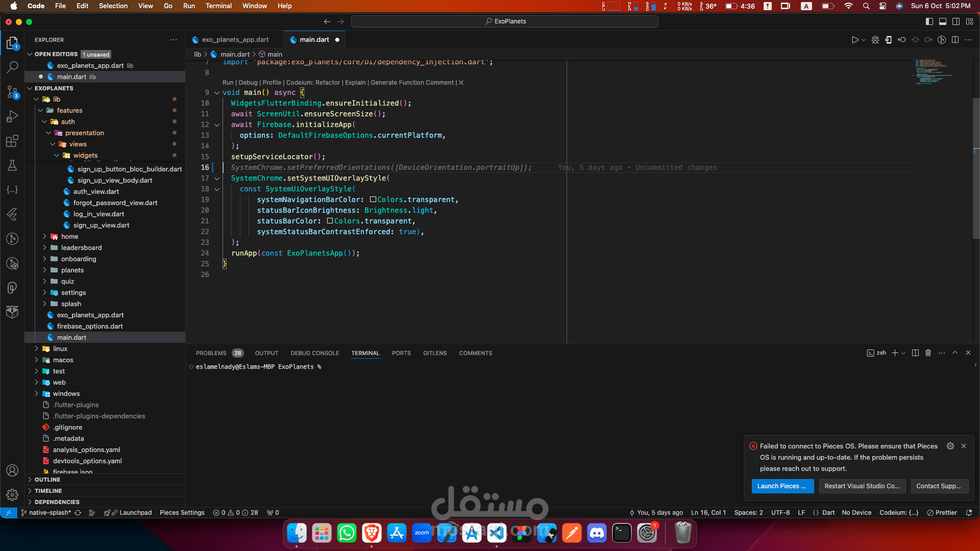Switch to the DEBUG CONSOLE tab
Viewport: 980px width, 551px height.
[x=314, y=353]
